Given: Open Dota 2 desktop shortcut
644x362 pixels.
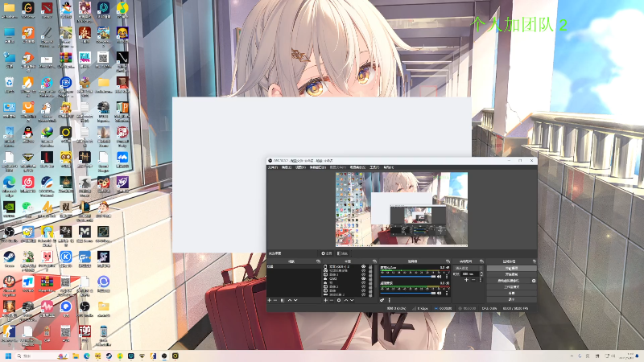Looking at the screenshot, I should click(x=47, y=10).
